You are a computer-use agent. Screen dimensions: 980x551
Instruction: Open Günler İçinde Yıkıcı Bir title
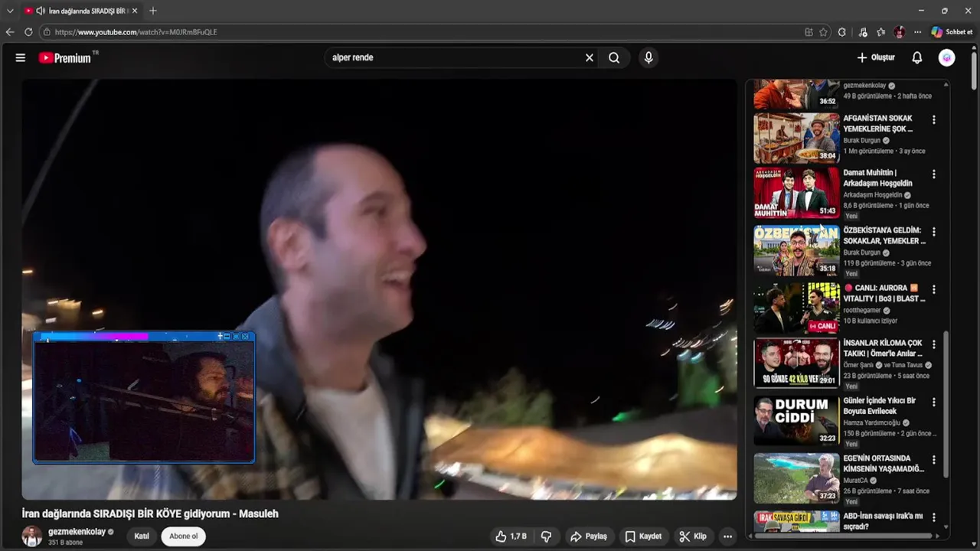point(880,406)
